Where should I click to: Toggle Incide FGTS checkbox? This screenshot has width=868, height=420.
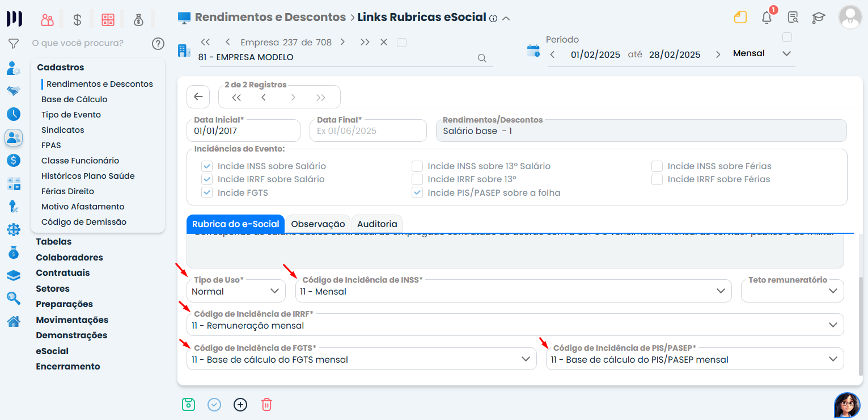pyautogui.click(x=207, y=193)
